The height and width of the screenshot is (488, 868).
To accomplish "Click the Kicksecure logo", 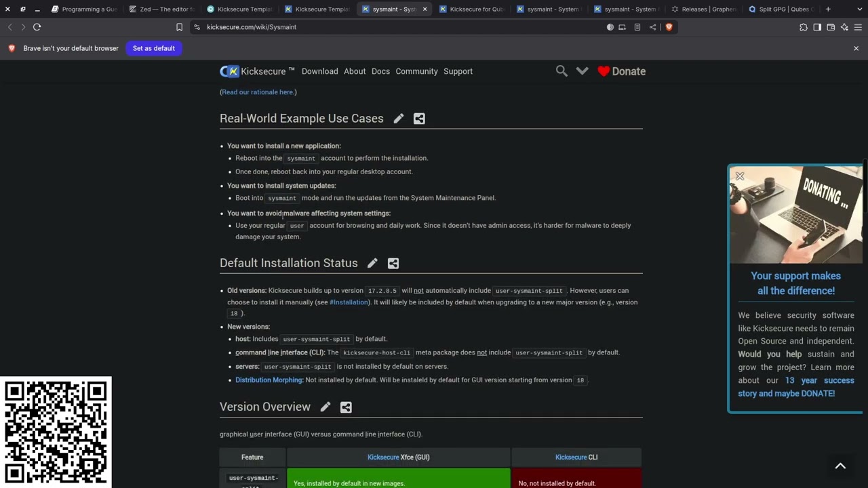I will click(x=257, y=71).
